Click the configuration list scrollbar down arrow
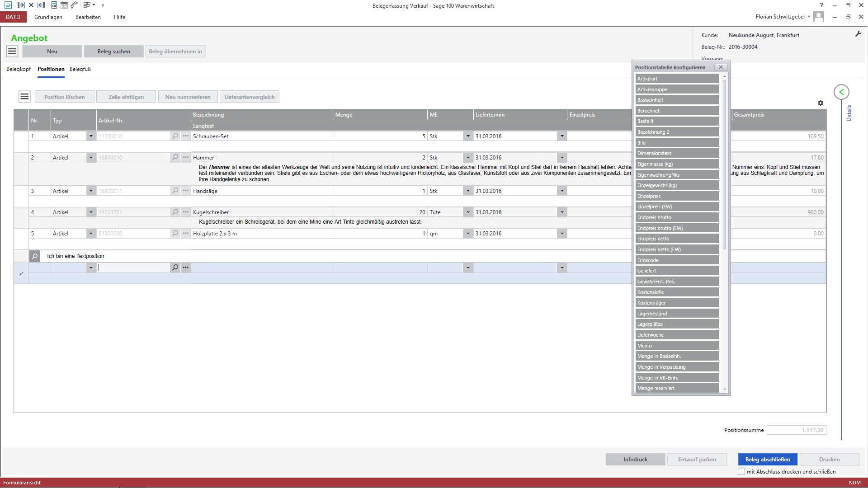 [x=724, y=389]
